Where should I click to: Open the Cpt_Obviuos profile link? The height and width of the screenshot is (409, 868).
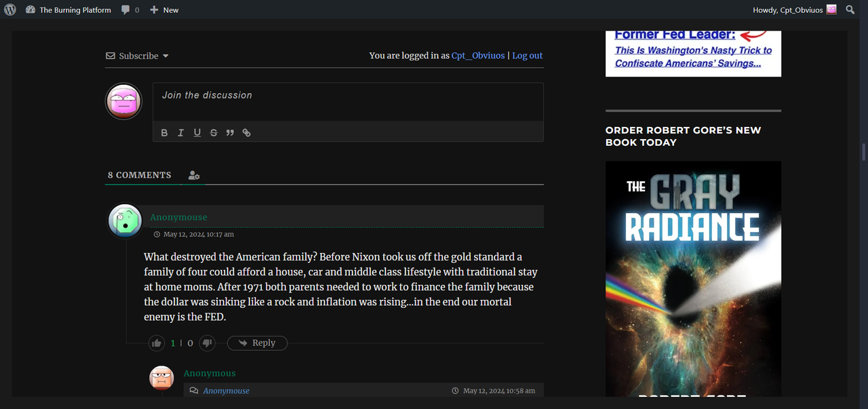478,56
